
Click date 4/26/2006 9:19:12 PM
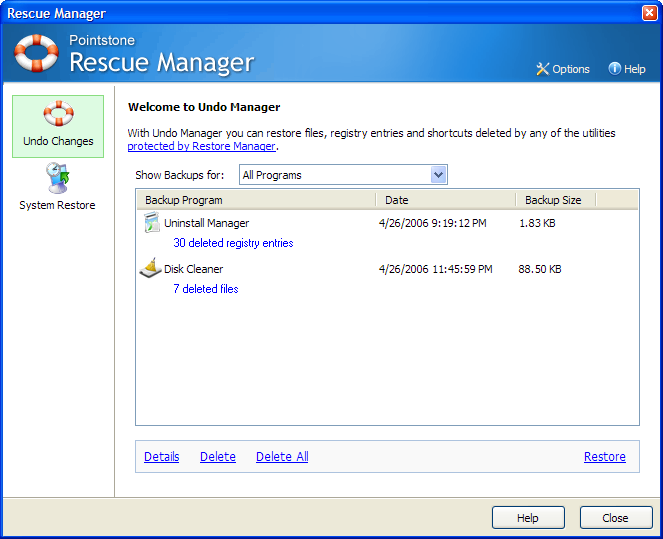[433, 223]
